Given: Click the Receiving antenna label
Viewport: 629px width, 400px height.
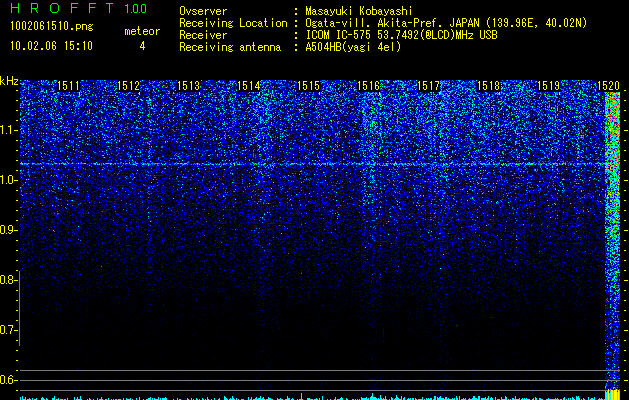Looking at the screenshot, I should click(230, 47).
